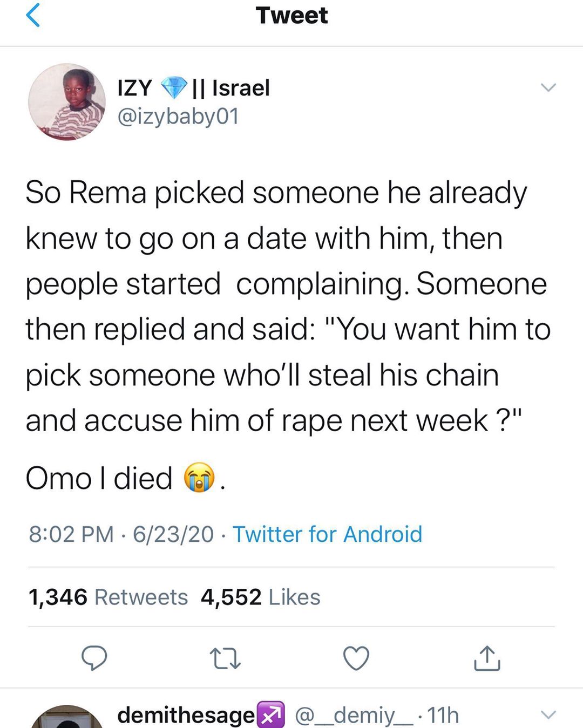The height and width of the screenshot is (728, 583).
Task: Open demithesage display name
Action: click(x=186, y=715)
